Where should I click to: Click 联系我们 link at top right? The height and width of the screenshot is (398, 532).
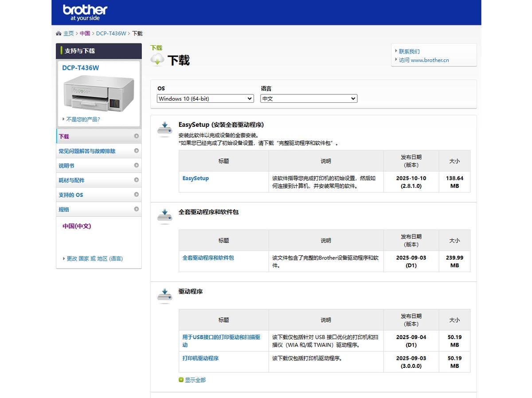409,51
